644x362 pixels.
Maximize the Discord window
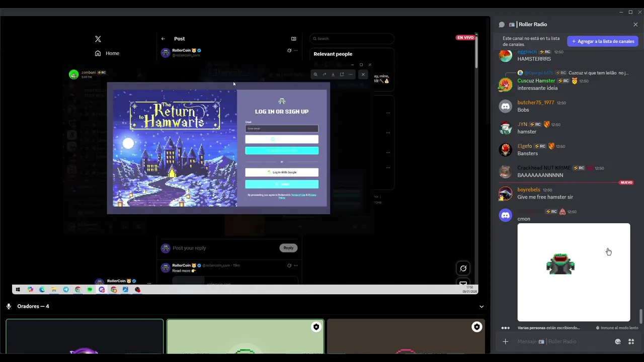630,12
